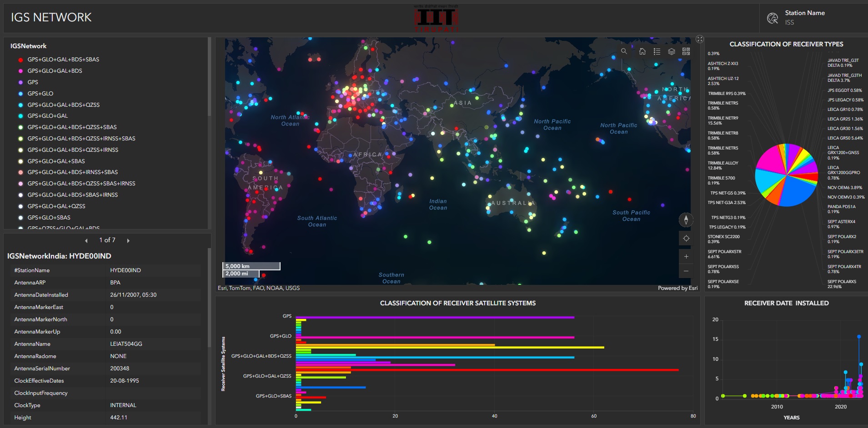The width and height of the screenshot is (868, 428).
Task: Click the receiver types pie chart
Action: pyautogui.click(x=786, y=175)
